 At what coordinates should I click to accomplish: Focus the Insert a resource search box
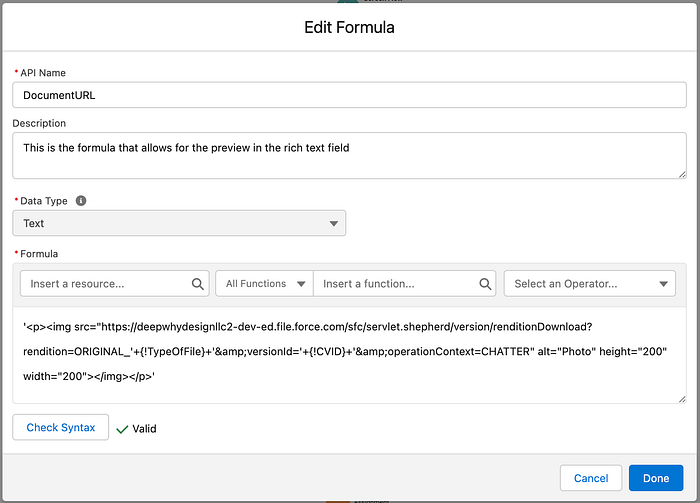(105, 284)
